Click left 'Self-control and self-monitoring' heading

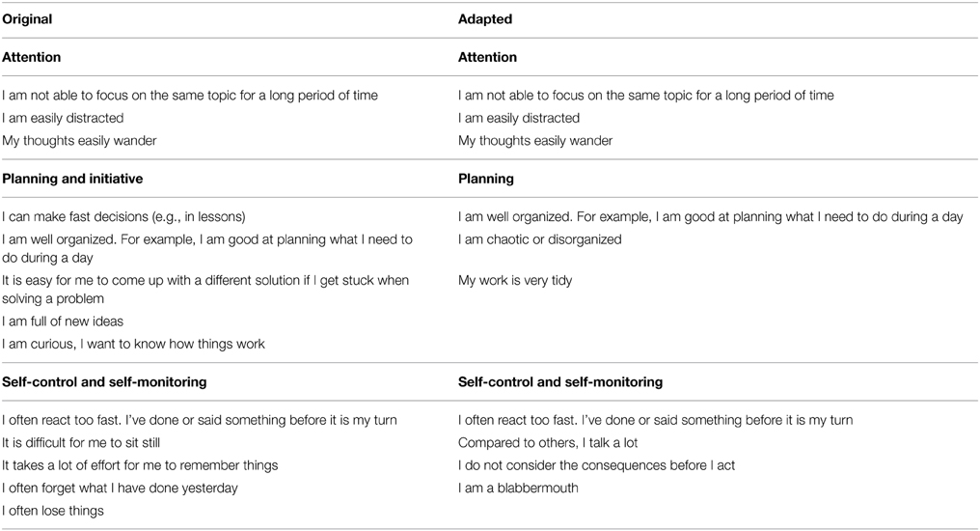[x=105, y=381]
